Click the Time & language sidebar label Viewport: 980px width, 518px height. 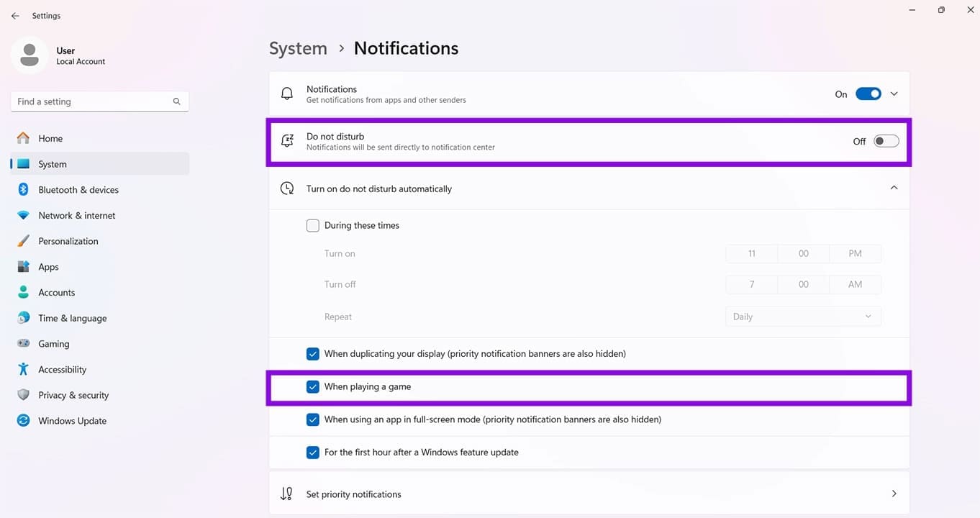[x=73, y=318]
